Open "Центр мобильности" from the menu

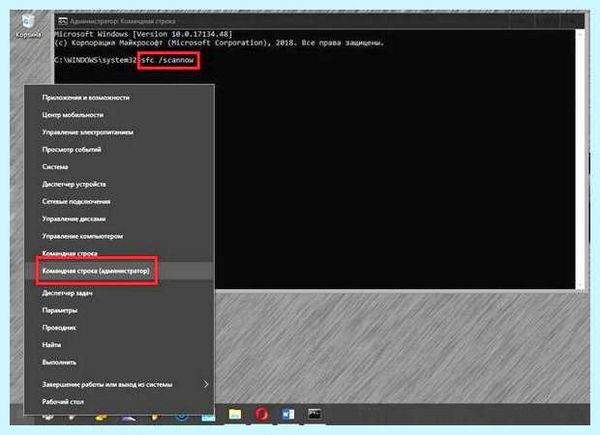click(119, 115)
